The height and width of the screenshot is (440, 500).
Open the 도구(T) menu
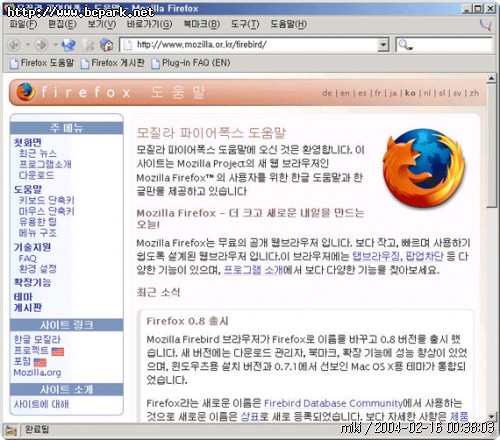coord(245,24)
